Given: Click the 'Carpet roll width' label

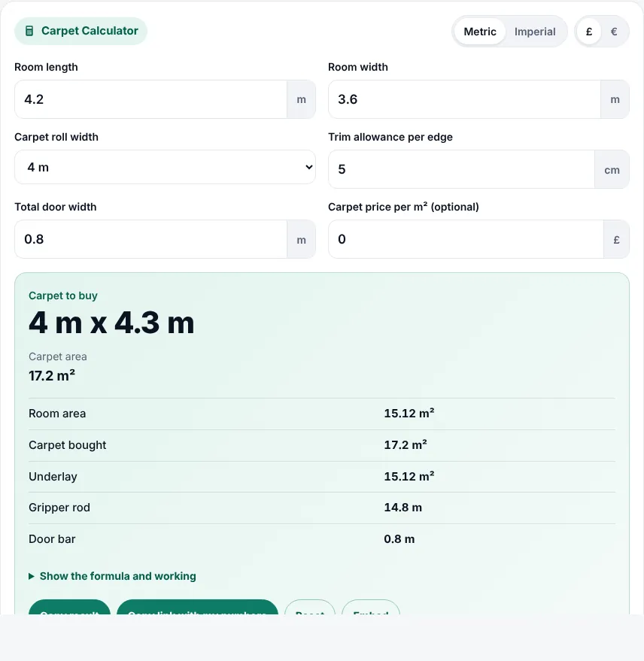Looking at the screenshot, I should pyautogui.click(x=56, y=137).
